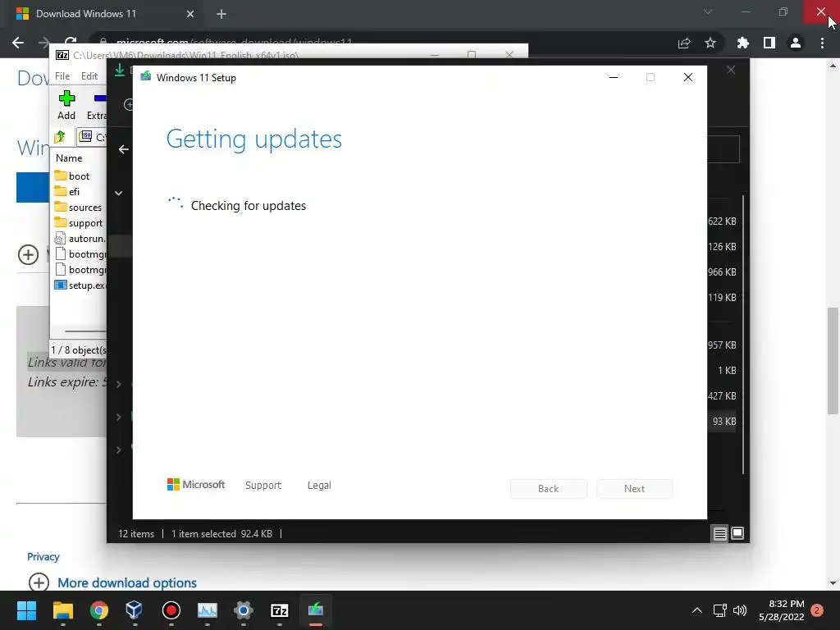840x630 pixels.
Task: Launch Chrome from the taskbar
Action: (99, 610)
